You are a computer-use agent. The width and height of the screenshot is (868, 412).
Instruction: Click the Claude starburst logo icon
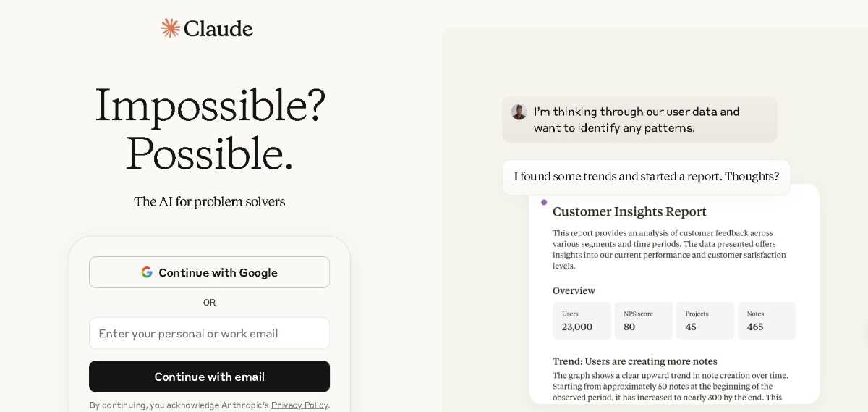(x=170, y=28)
